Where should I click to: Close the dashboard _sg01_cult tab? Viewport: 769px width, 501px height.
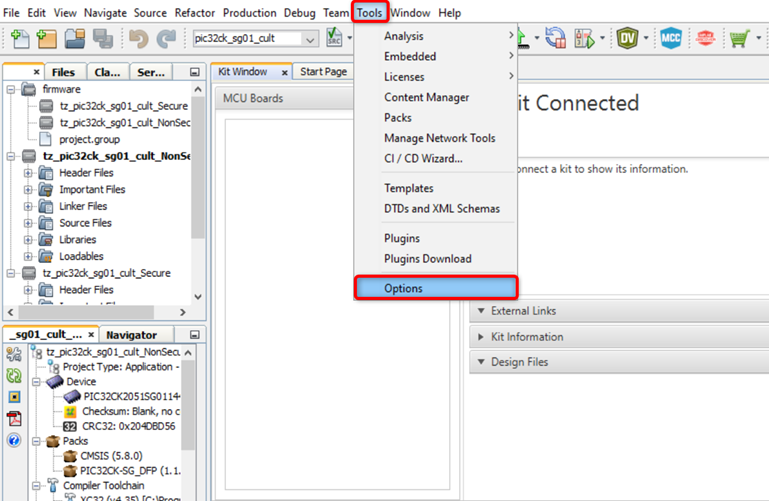pyautogui.click(x=91, y=334)
